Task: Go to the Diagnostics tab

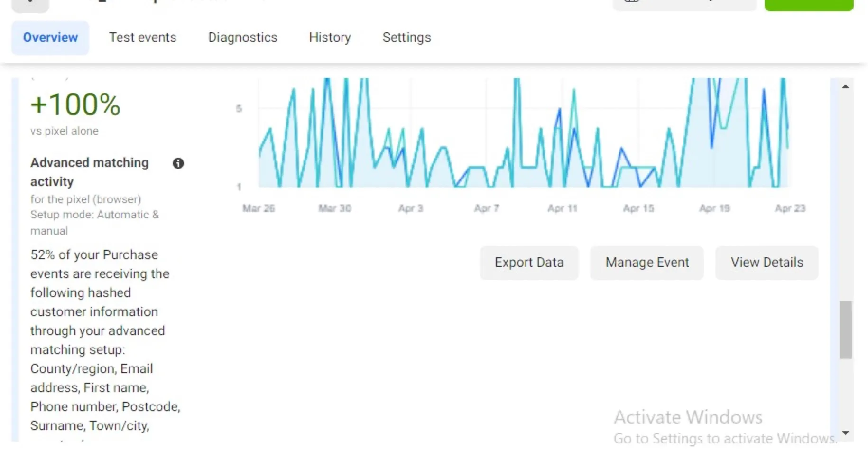Action: click(x=243, y=38)
